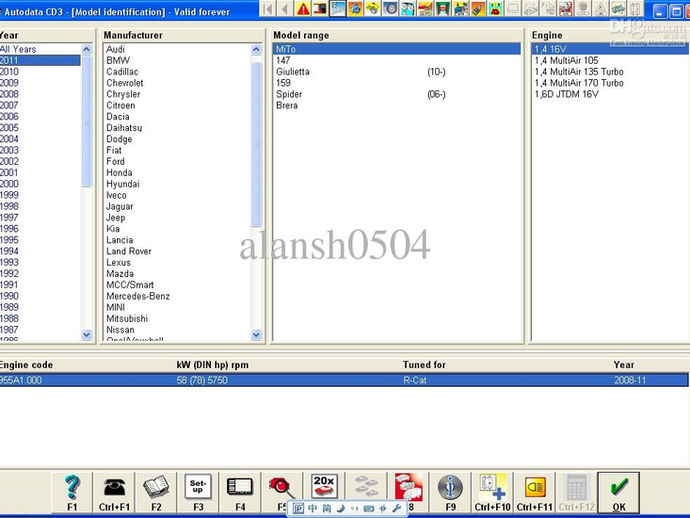Click the Year list scroll down arrow

pyautogui.click(x=87, y=335)
